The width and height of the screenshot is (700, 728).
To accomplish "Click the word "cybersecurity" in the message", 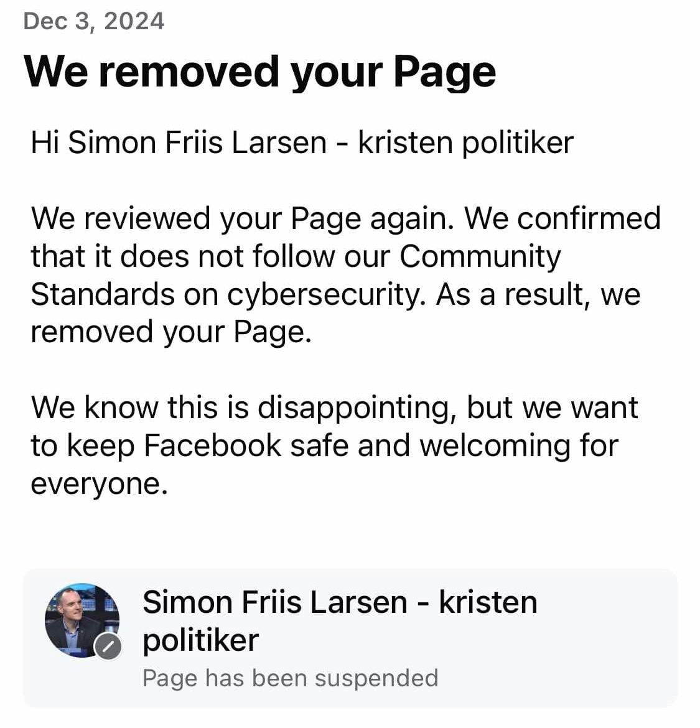I will [x=324, y=294].
